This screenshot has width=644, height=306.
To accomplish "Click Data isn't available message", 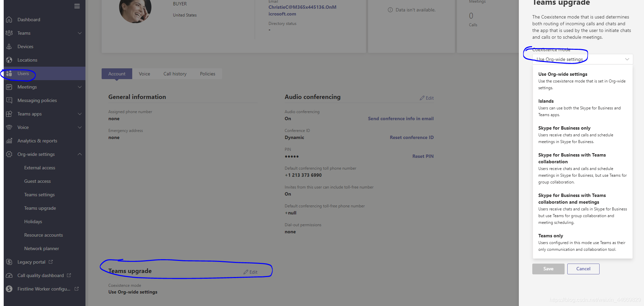I will click(415, 10).
